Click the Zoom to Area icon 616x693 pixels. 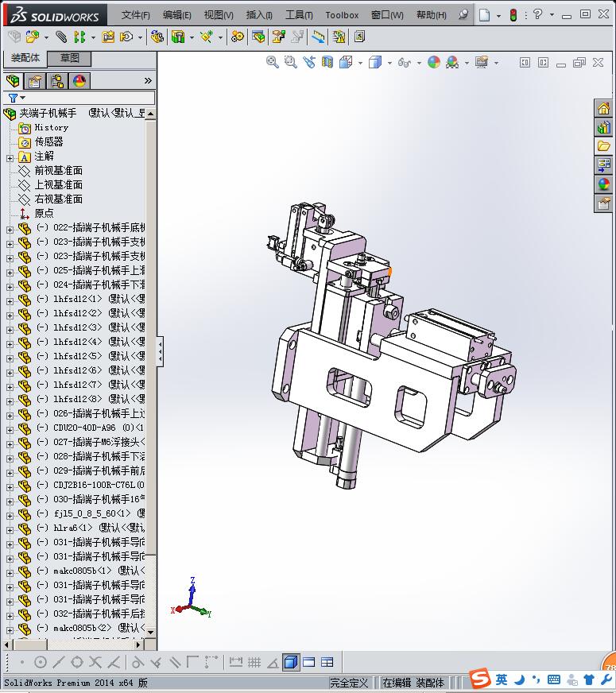pos(290,62)
